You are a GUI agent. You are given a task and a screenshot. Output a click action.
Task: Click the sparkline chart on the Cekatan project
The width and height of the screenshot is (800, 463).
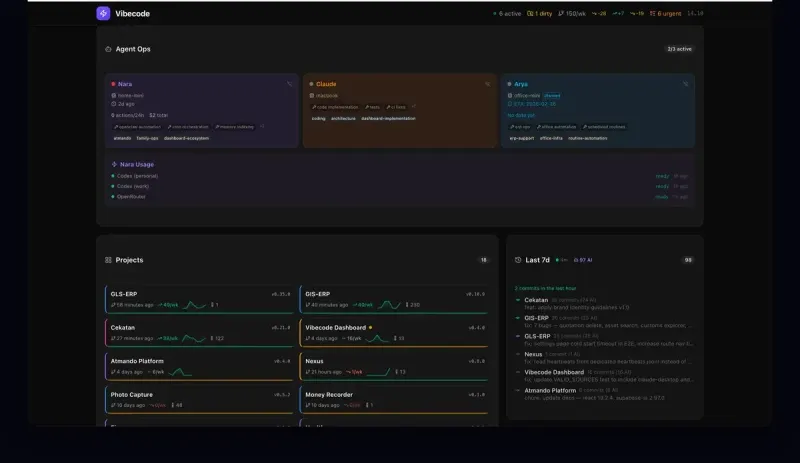point(194,338)
